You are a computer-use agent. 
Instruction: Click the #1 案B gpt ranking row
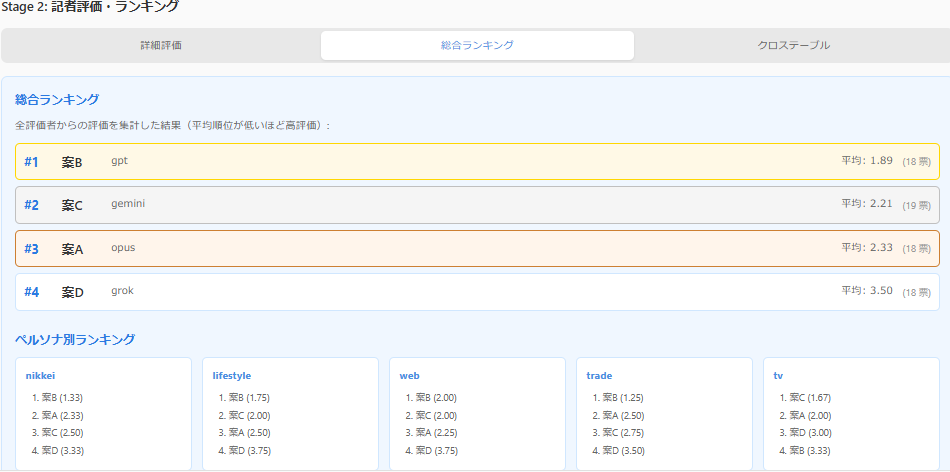[477, 162]
